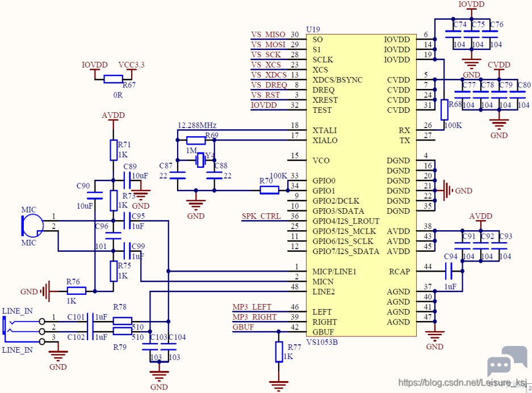This screenshot has width=532, height=393.
Task: Select resistor R70 100K symbol
Action: [269, 190]
